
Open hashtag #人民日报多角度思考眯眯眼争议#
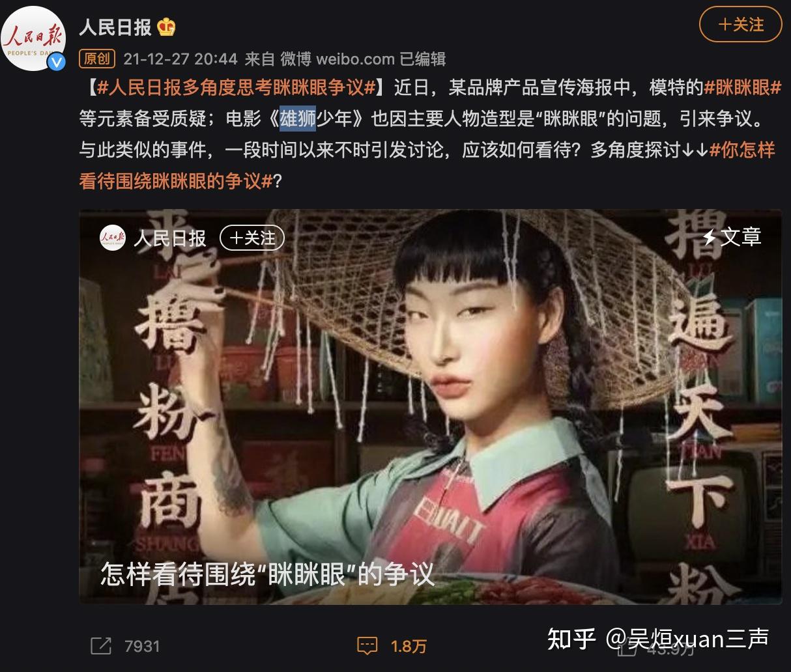tap(232, 87)
